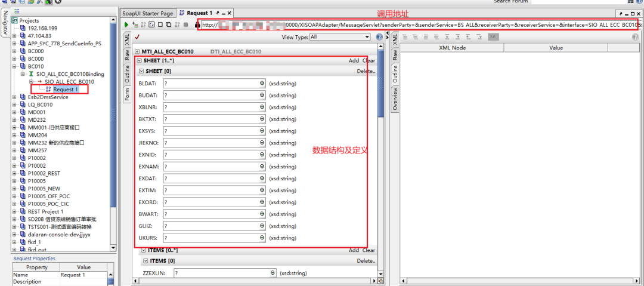
Task: Expand the Esb2DmsService project node
Action: click(x=14, y=97)
